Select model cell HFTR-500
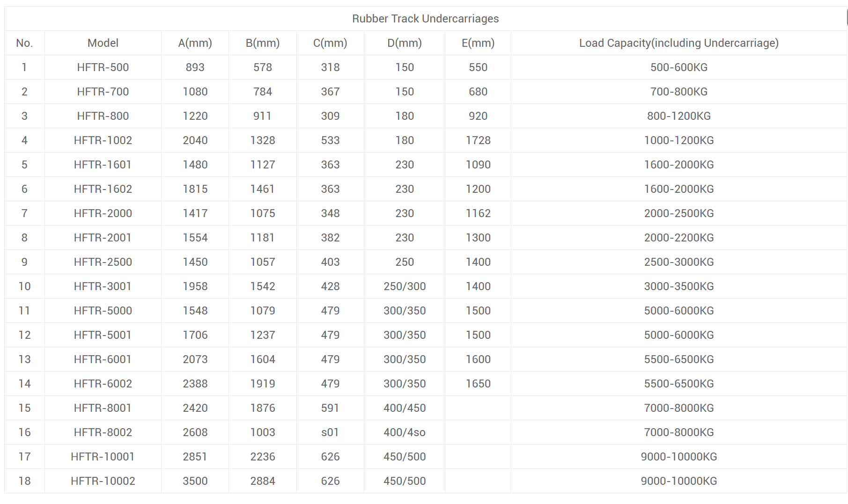This screenshot has width=848, height=504. pos(103,67)
